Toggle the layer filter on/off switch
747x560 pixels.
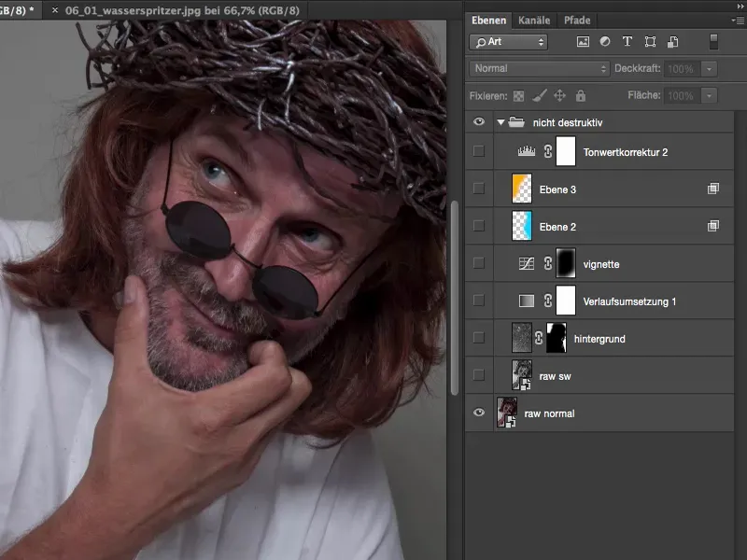pyautogui.click(x=713, y=42)
